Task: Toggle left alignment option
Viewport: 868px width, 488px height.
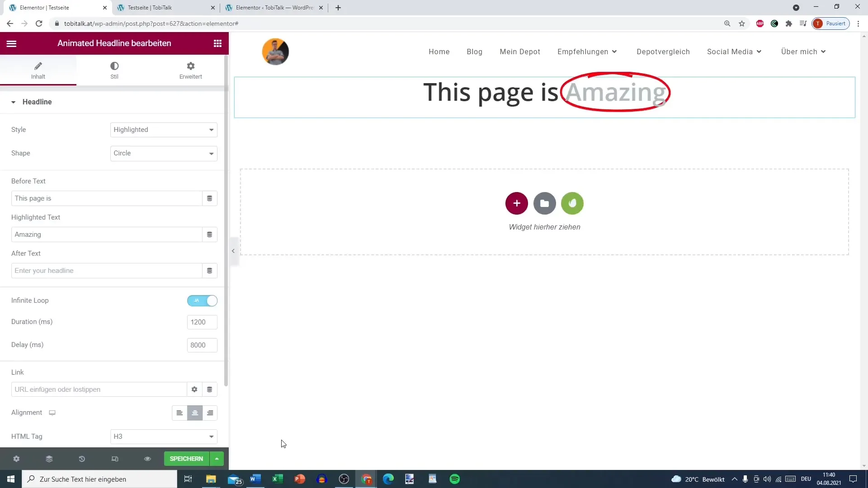Action: coord(179,413)
